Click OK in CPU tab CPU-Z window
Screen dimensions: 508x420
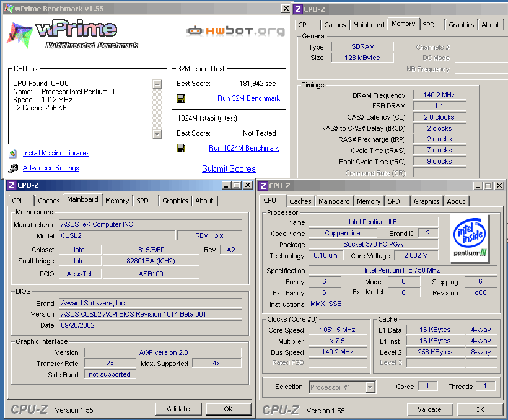[x=480, y=409]
